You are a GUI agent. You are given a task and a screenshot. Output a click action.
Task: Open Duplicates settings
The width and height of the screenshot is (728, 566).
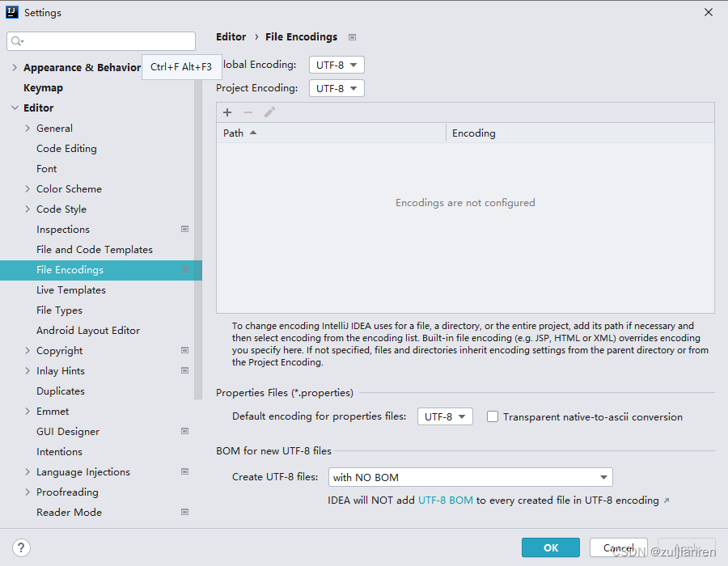[x=61, y=391]
